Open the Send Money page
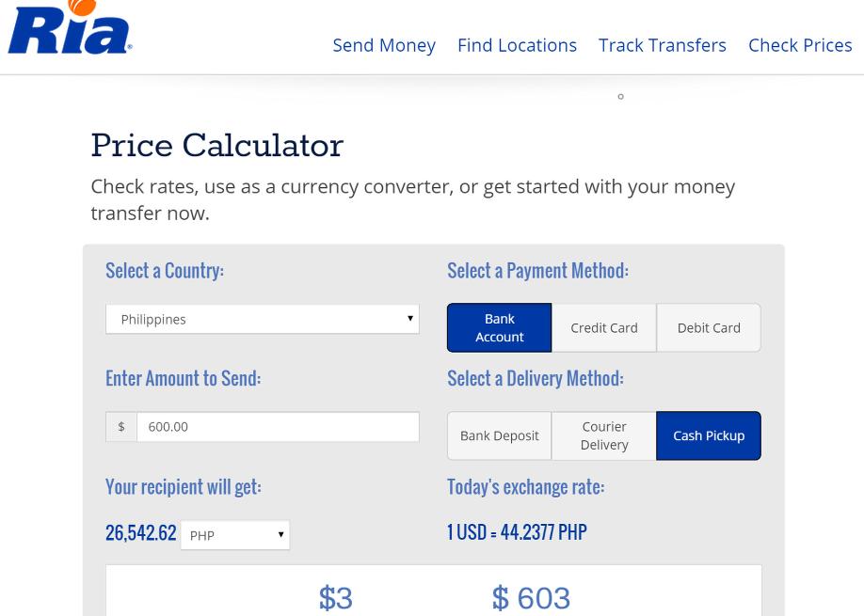864x616 pixels. point(384,45)
